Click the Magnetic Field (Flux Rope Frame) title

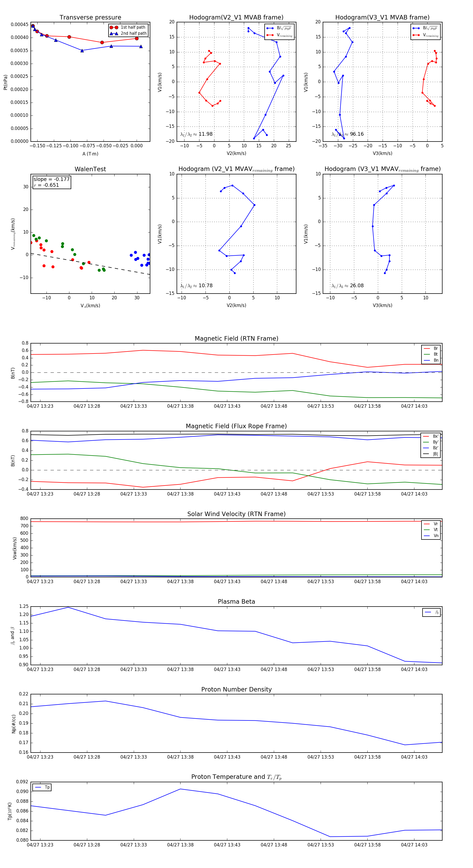(236, 426)
